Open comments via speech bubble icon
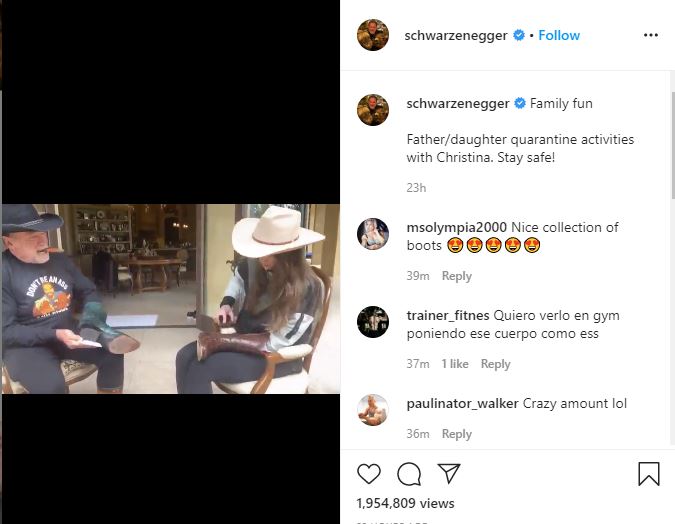 409,474
